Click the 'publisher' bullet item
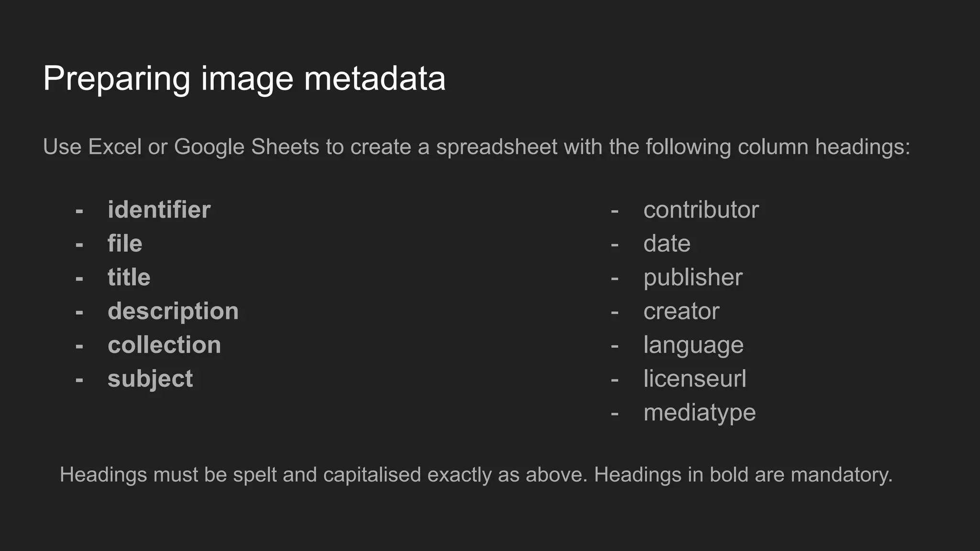The image size is (980, 551). coord(692,277)
